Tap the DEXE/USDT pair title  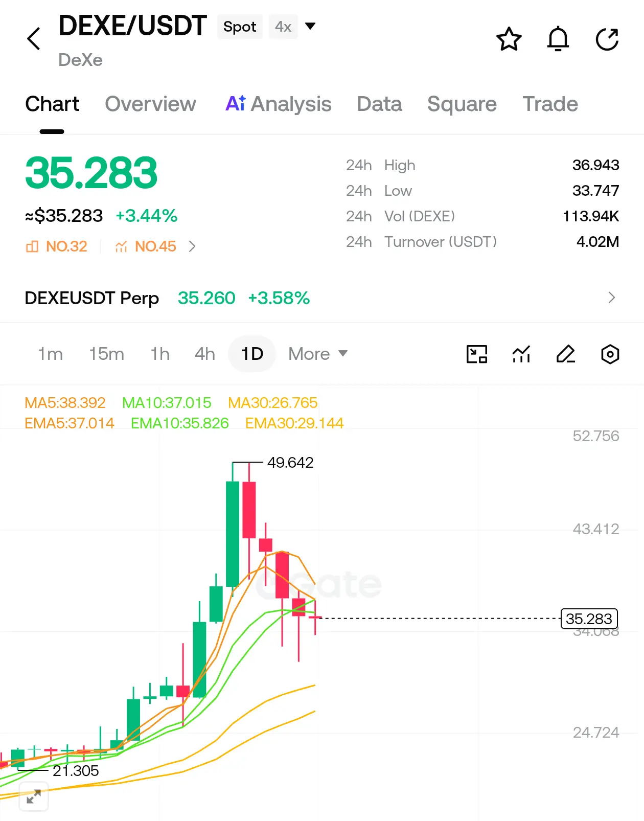click(x=132, y=26)
